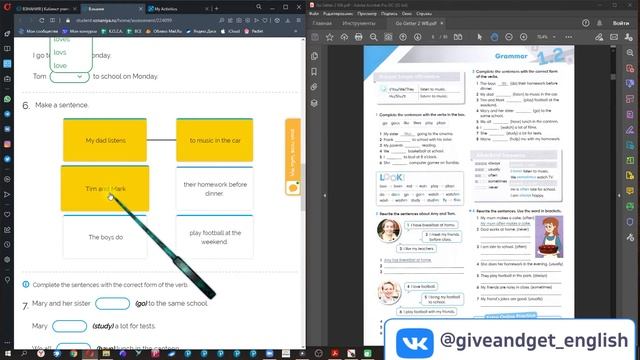This screenshot has width=640, height=360.
Task: Open Opera sidebar heart bookmarks icon
Action: tap(7, 214)
